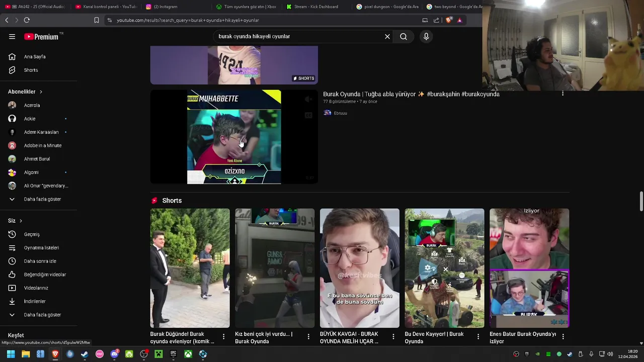Open the top SHORTS thumbnail result

(234, 65)
